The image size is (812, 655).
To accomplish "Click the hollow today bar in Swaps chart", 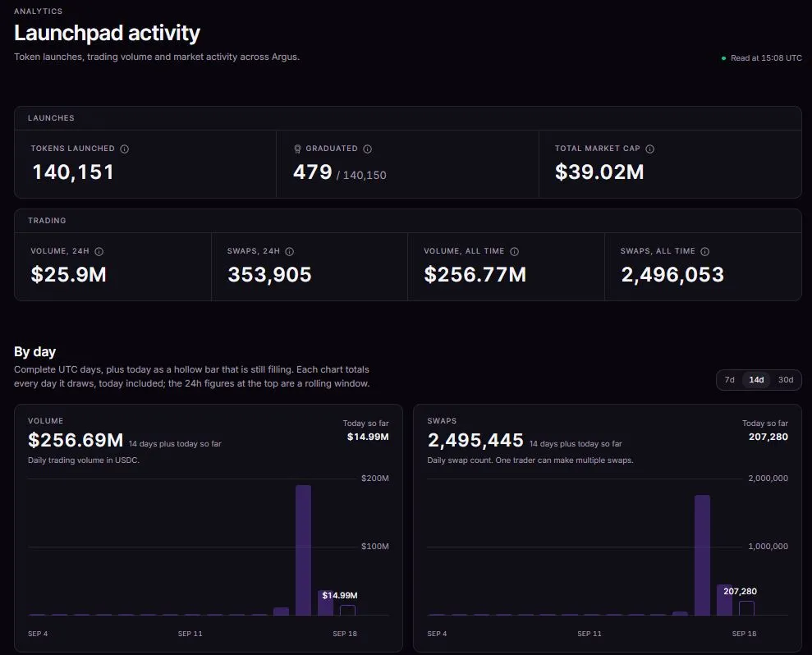I will (746, 608).
